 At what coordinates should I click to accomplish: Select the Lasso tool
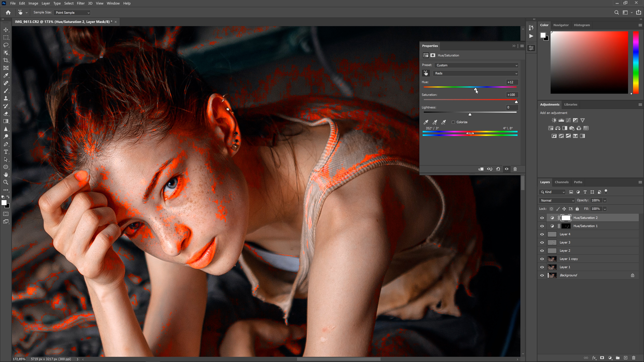(6, 45)
